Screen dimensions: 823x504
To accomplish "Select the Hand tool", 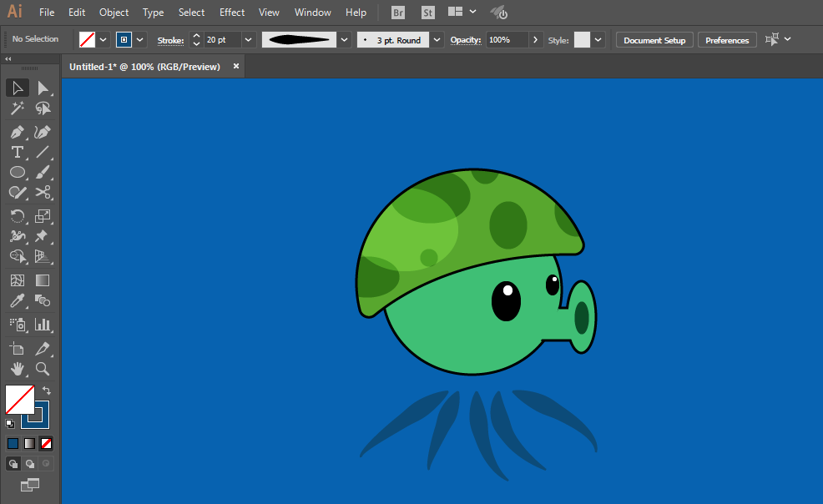I will pos(17,368).
